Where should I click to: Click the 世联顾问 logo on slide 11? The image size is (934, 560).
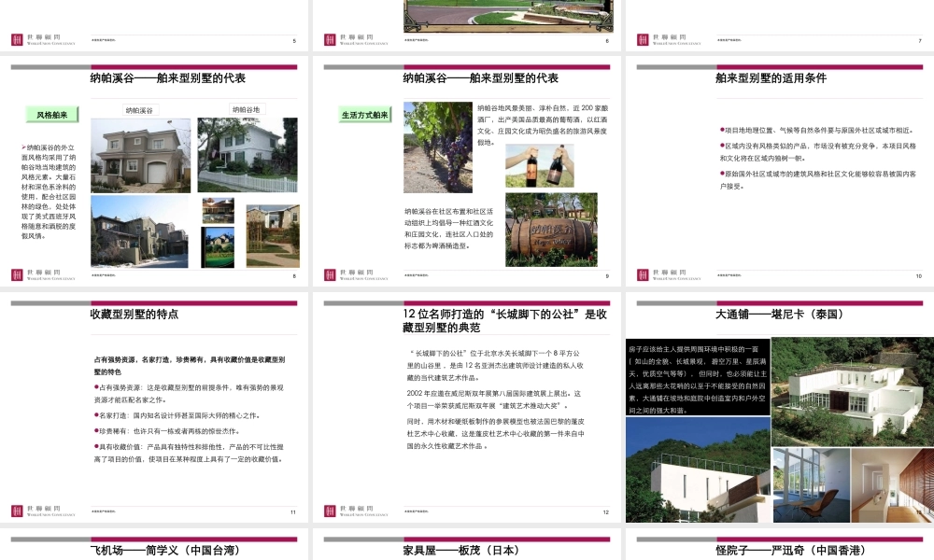pyautogui.click(x=43, y=511)
